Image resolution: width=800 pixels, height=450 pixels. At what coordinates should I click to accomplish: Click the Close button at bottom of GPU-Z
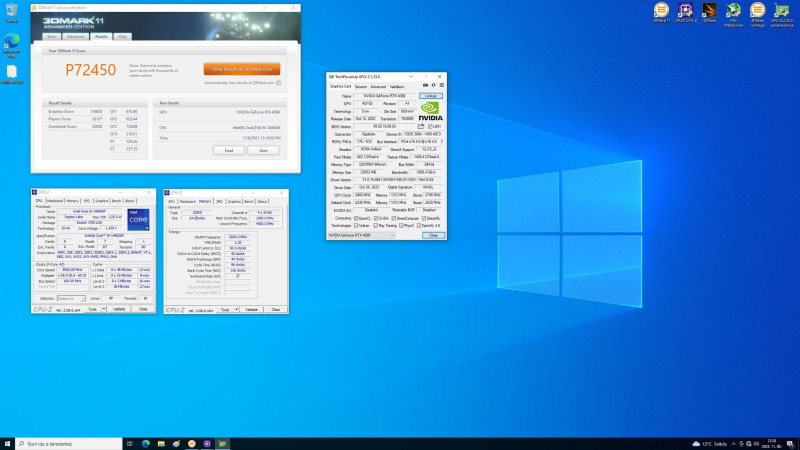(433, 235)
